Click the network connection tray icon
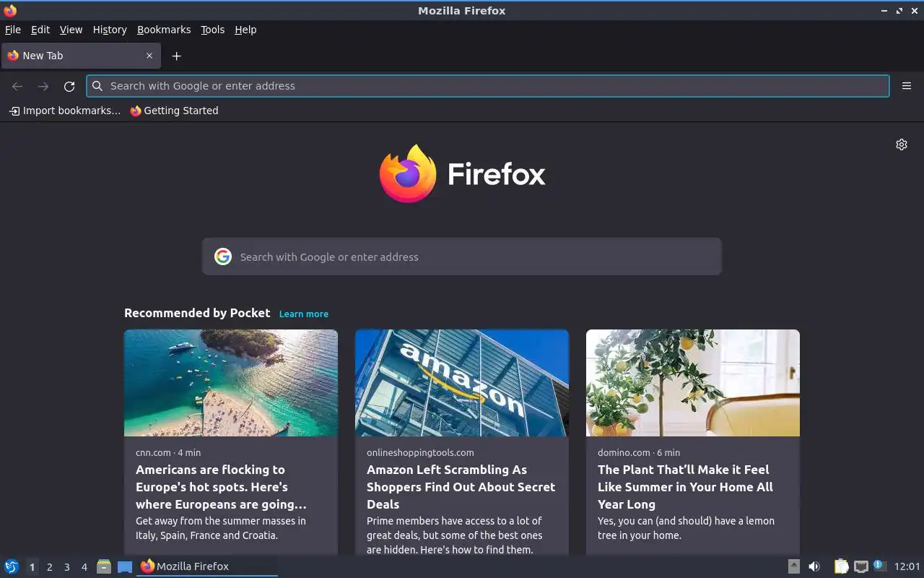 click(x=860, y=566)
